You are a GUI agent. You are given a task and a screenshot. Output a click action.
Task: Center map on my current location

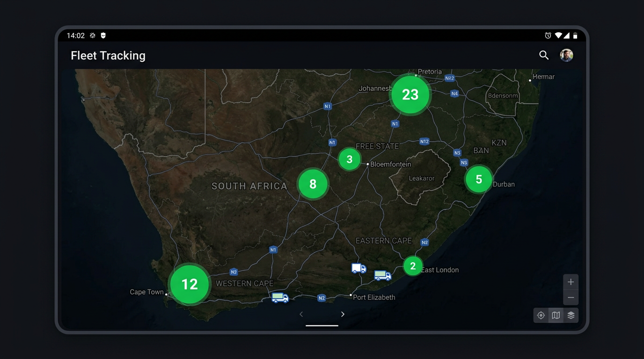pyautogui.click(x=541, y=316)
